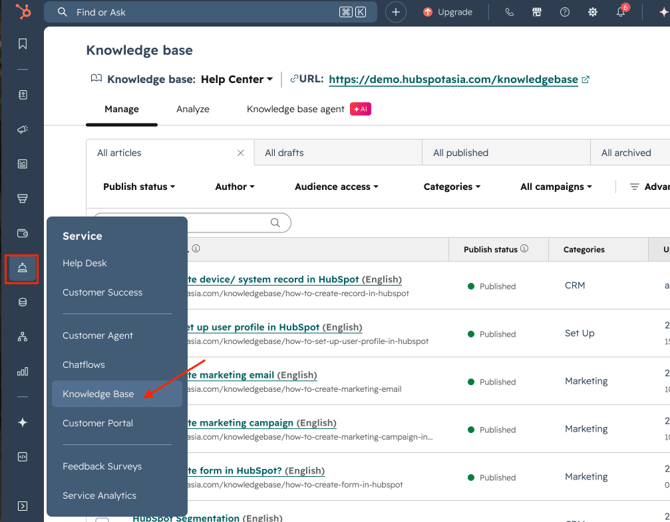The width and height of the screenshot is (670, 522).
Task: Open the Audience access filter dropdown
Action: pos(337,187)
